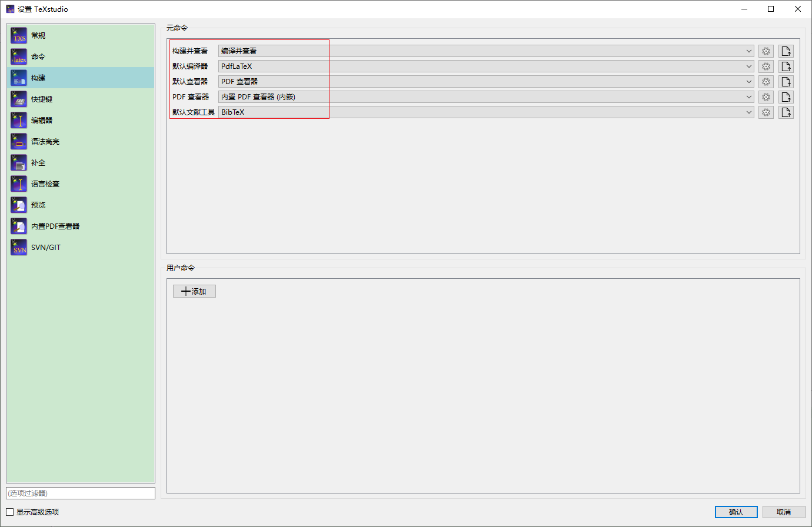
Task: Click the TeXstudio title bar app icon
Action: [10, 9]
